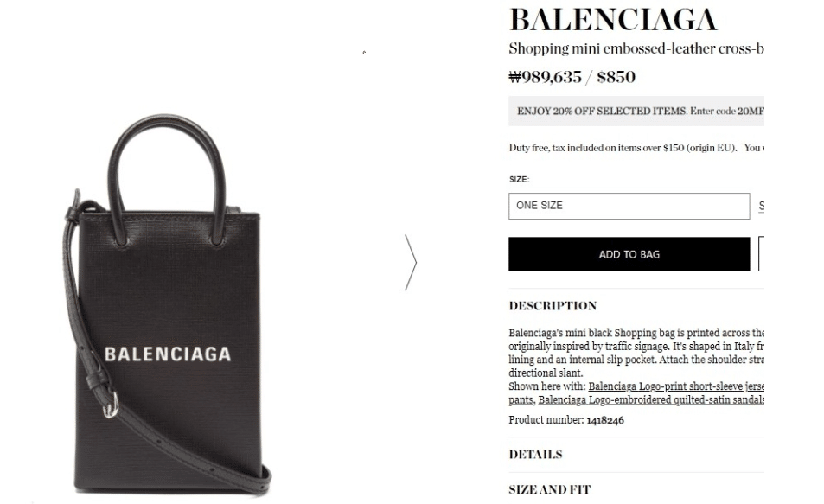Collapse the DESCRIPTION section header
This screenshot has height=504, width=824.
(553, 306)
